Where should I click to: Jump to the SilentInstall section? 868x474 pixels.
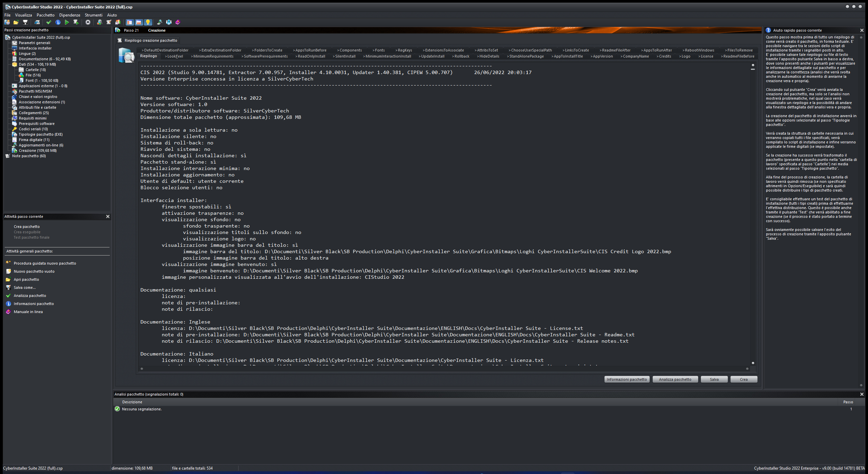(x=344, y=57)
